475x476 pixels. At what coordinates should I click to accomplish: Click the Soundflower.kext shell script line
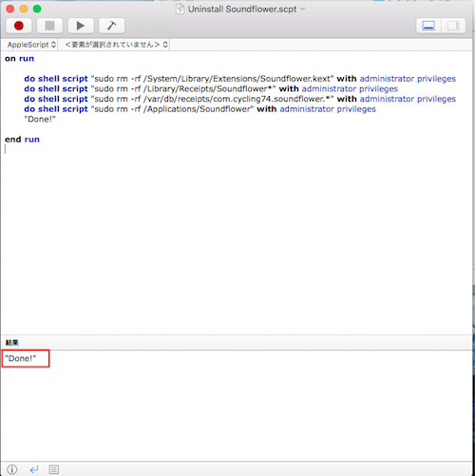(x=239, y=79)
